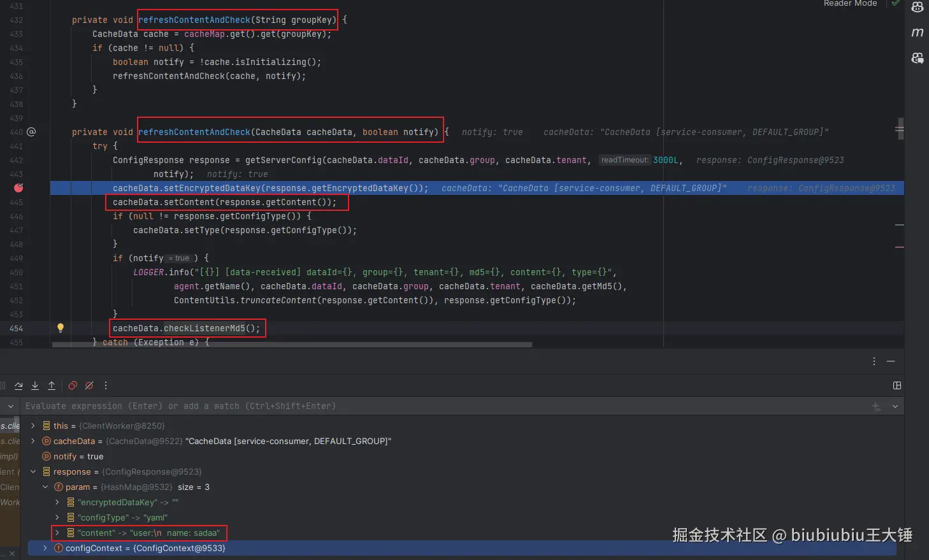Collapse the param HashMap node

[45, 487]
